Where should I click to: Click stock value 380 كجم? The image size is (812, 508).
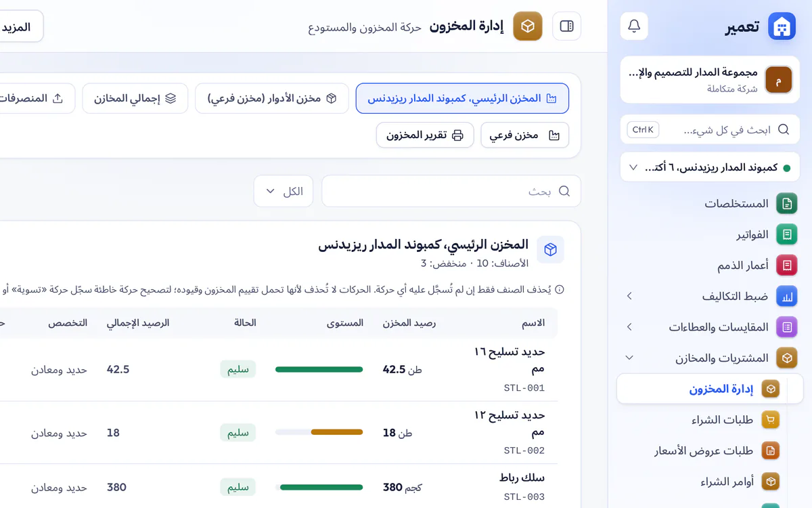click(403, 487)
